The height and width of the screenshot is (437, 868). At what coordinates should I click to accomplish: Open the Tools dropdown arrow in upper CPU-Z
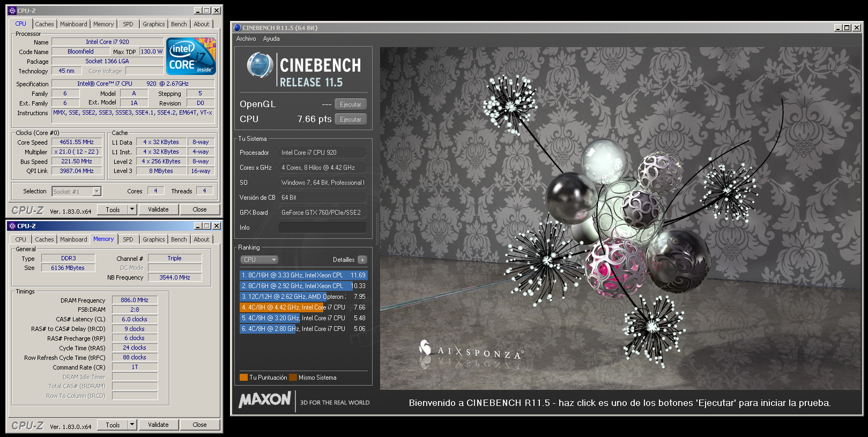132,209
